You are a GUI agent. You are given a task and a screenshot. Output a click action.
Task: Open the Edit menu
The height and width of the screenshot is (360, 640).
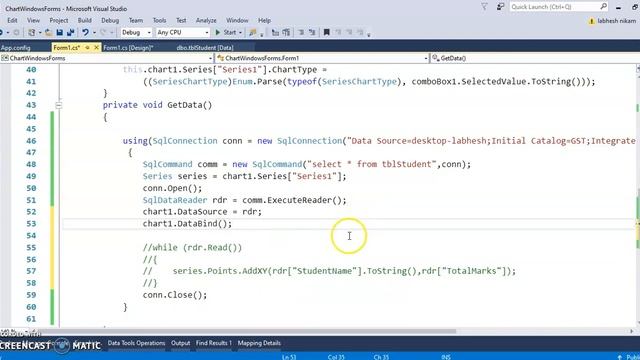pos(12,20)
